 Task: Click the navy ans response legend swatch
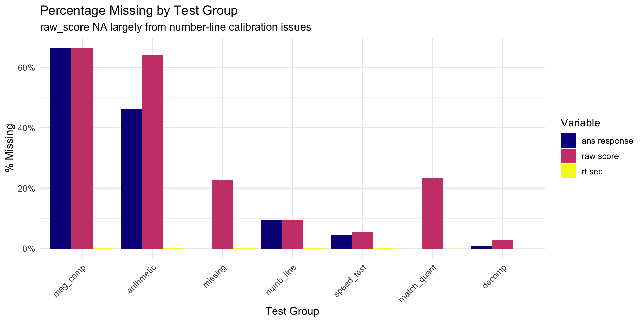pos(568,141)
